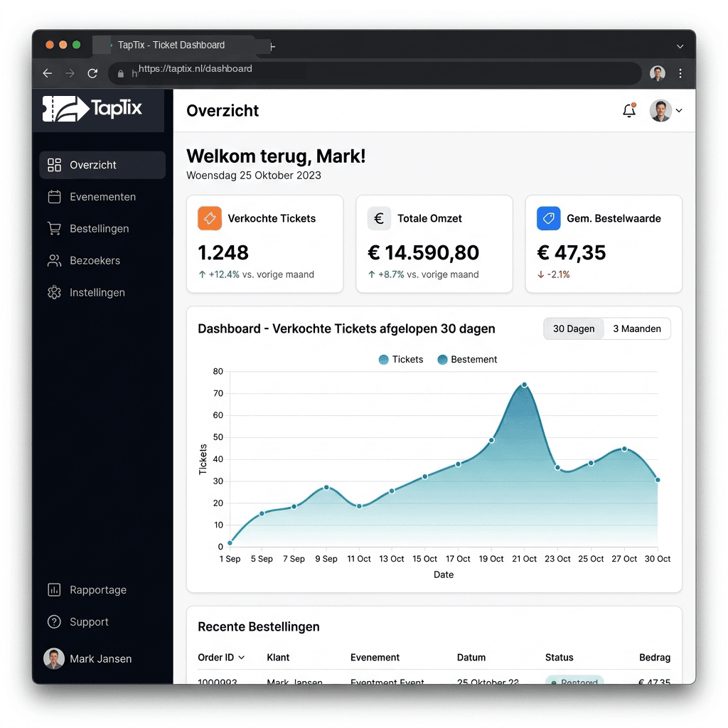Click the chart data point at 27 Oct

[624, 449]
